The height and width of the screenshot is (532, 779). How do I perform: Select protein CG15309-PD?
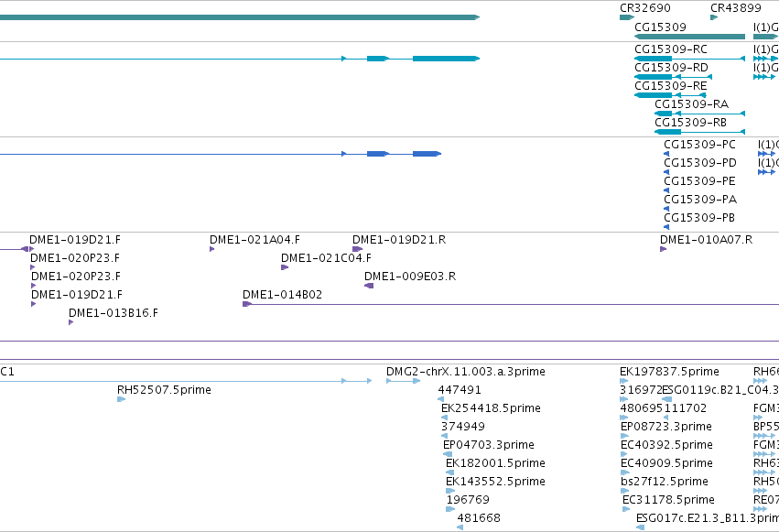[x=700, y=163]
